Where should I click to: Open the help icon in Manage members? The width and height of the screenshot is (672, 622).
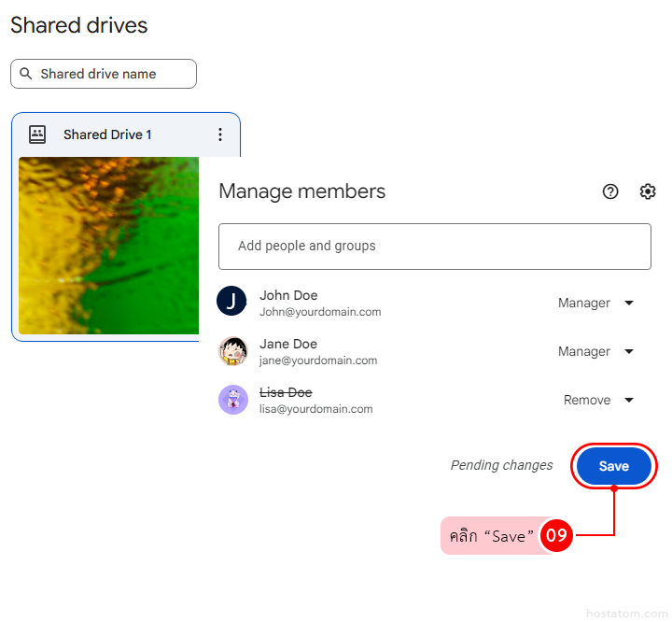coord(609,191)
